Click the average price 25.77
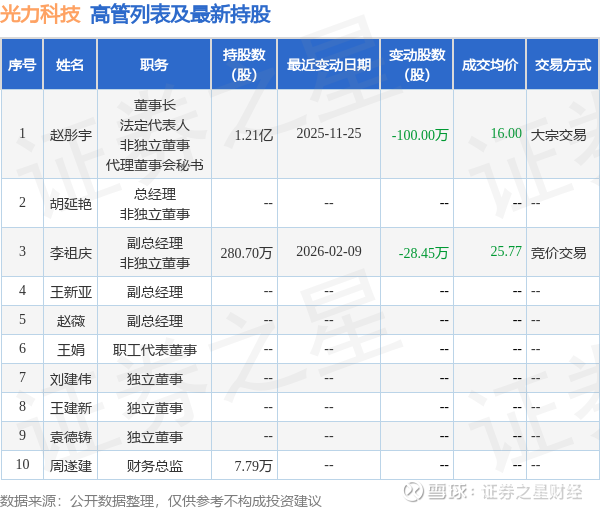This screenshot has width=600, height=510. pos(506,251)
